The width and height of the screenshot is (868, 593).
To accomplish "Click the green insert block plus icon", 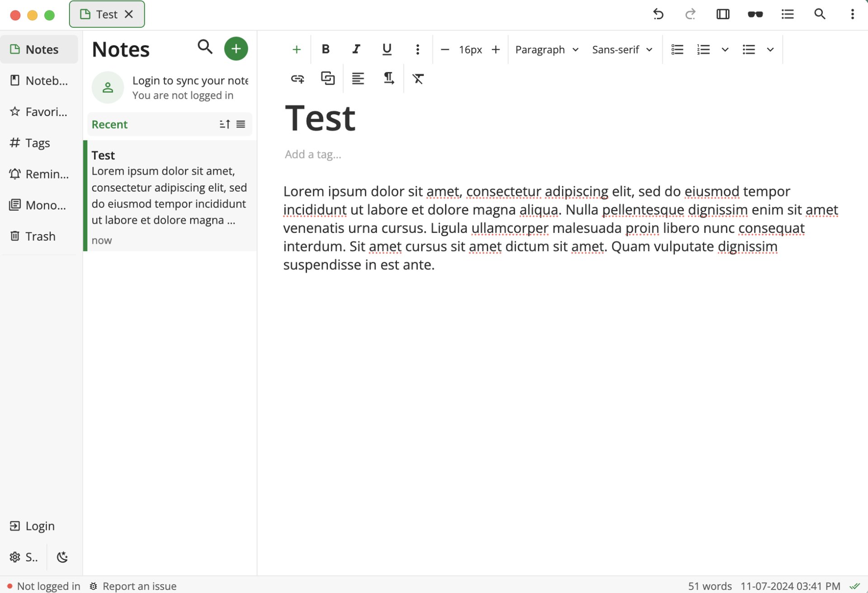I will (297, 49).
